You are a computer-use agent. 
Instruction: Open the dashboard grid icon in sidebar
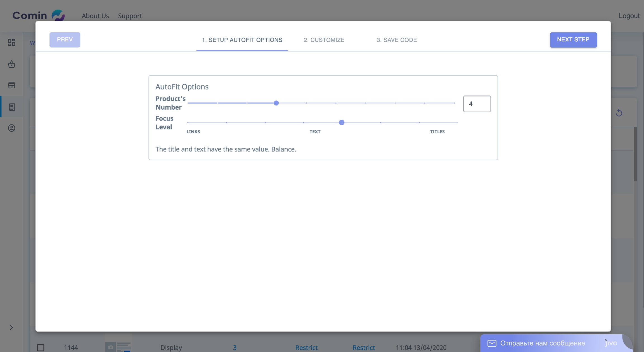pyautogui.click(x=11, y=42)
